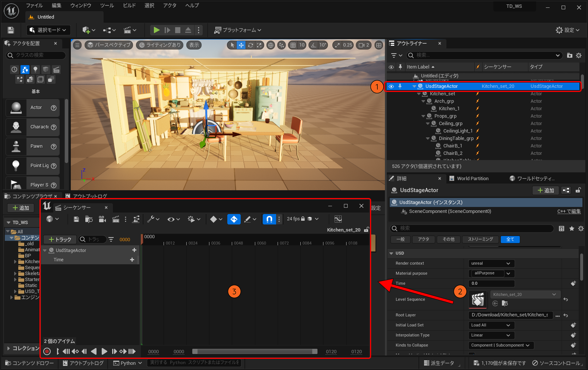
Task: Click the Sequencer auto-key diamond icon
Action: coord(234,219)
